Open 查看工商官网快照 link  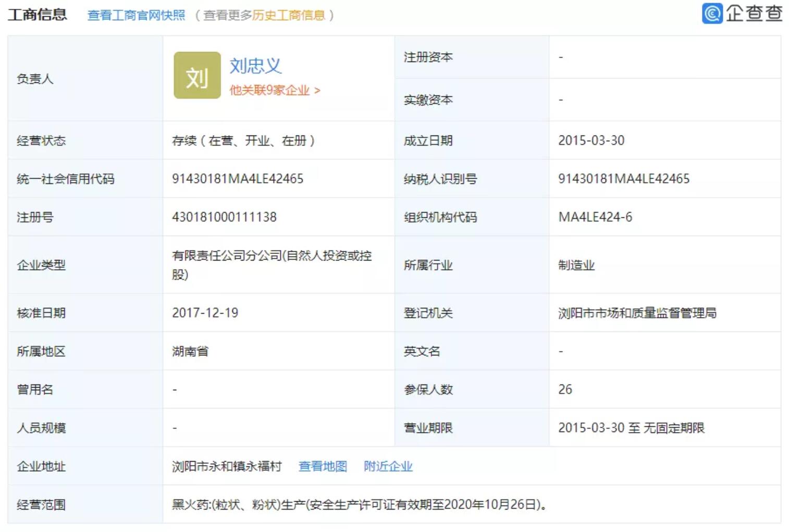136,15
